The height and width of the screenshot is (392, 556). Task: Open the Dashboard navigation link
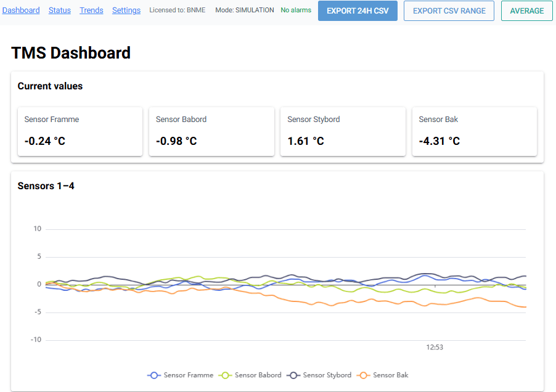coord(21,10)
